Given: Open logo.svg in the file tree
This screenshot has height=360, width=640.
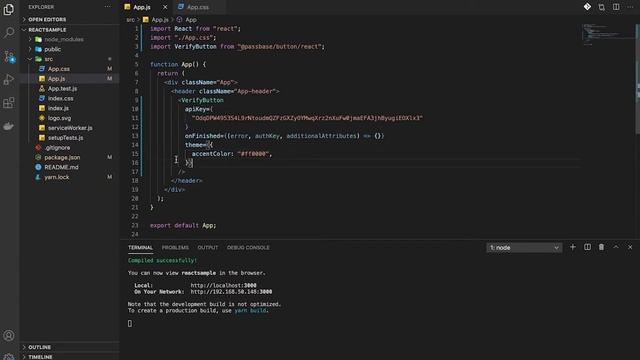Looking at the screenshot, I should pyautogui.click(x=69, y=118).
